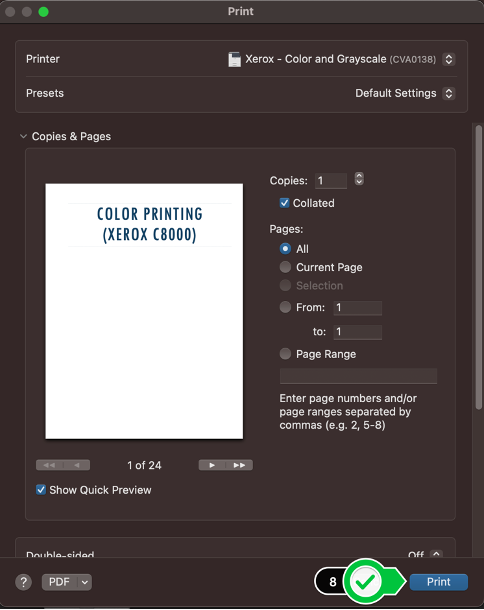
Task: Select the All pages radio button
Action: pos(285,249)
